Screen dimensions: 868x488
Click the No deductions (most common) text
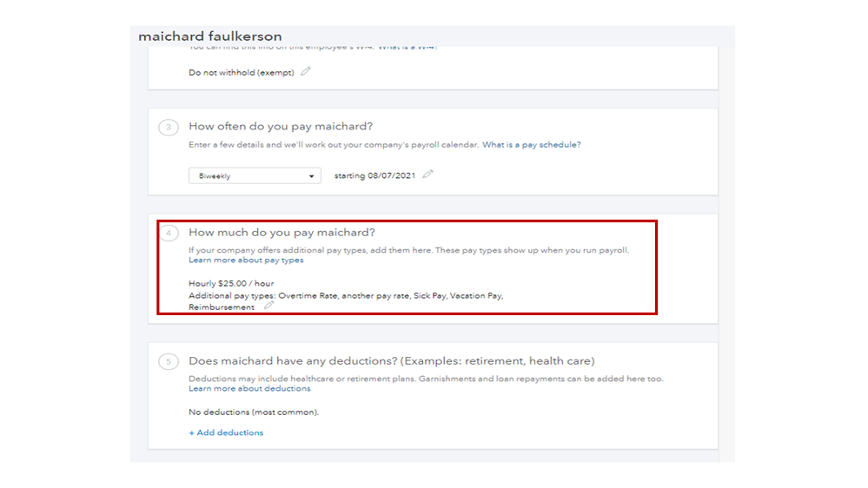click(x=254, y=412)
